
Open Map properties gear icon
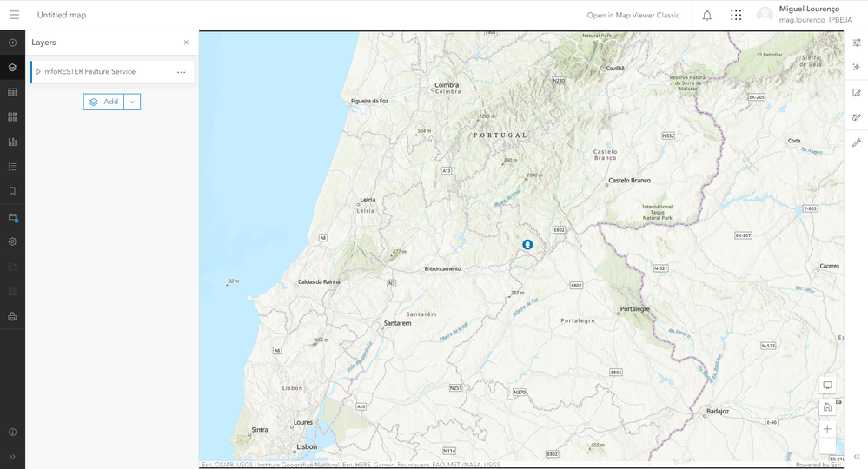click(x=12, y=241)
